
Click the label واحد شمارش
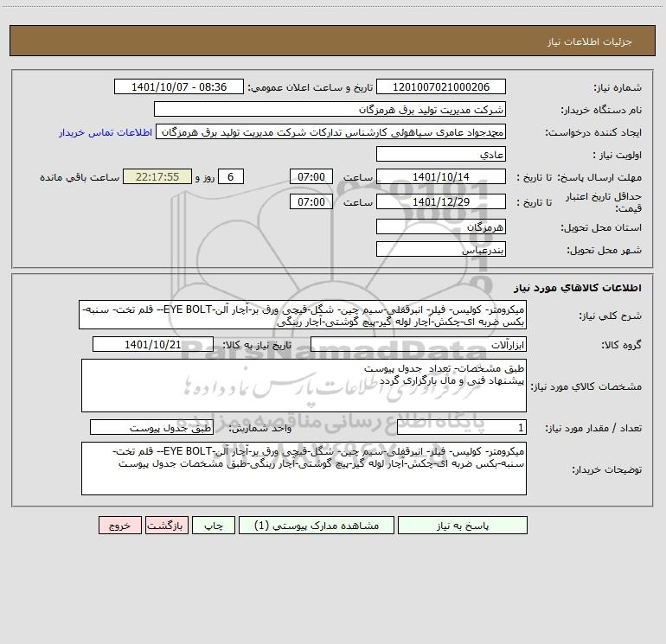coord(260,429)
